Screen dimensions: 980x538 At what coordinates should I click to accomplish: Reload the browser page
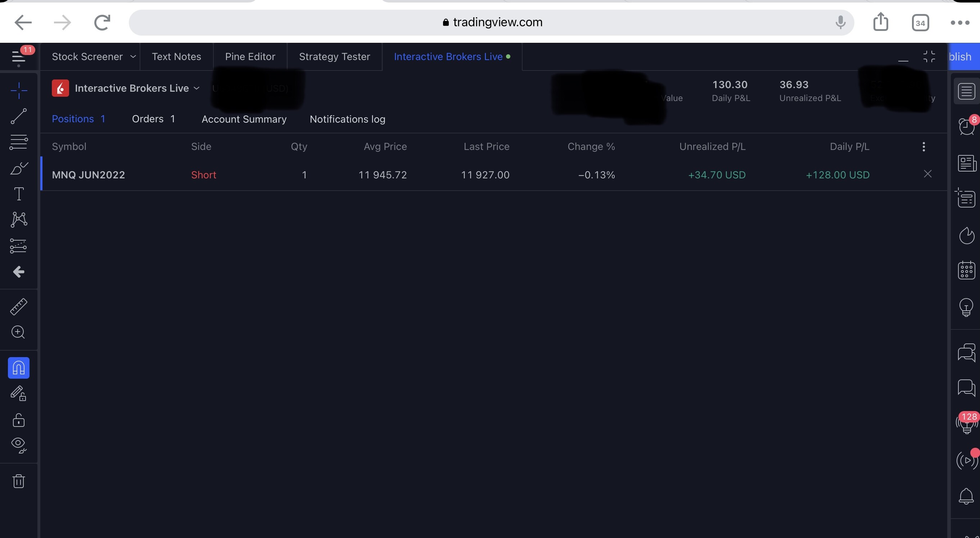click(x=102, y=22)
